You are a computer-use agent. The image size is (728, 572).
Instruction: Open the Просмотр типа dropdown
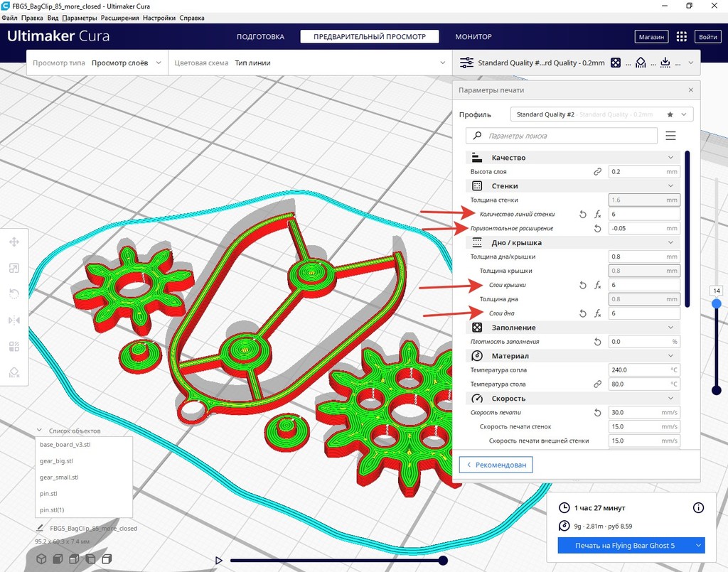(97, 63)
